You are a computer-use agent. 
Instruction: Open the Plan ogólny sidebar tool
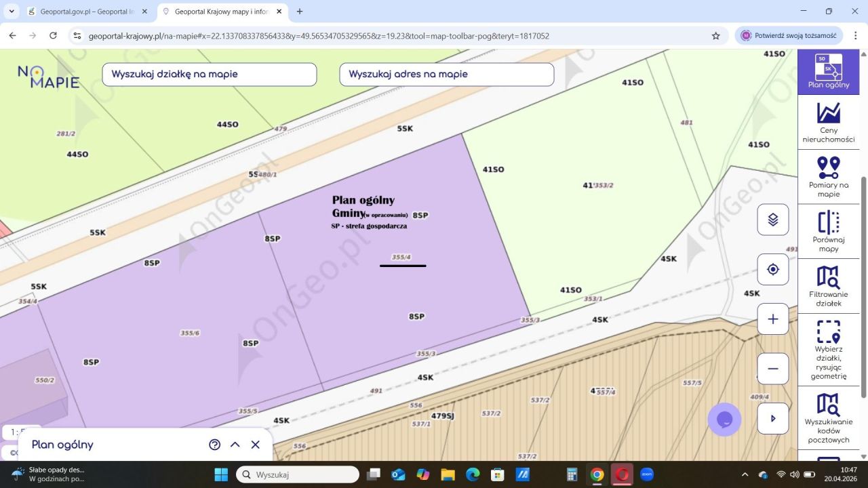[828, 72]
